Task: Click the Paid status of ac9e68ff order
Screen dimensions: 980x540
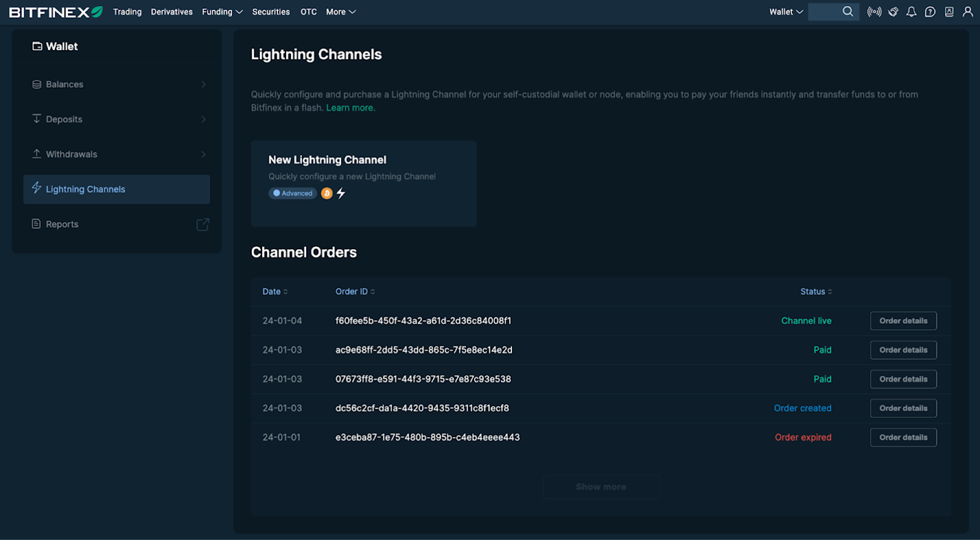Action: [823, 350]
